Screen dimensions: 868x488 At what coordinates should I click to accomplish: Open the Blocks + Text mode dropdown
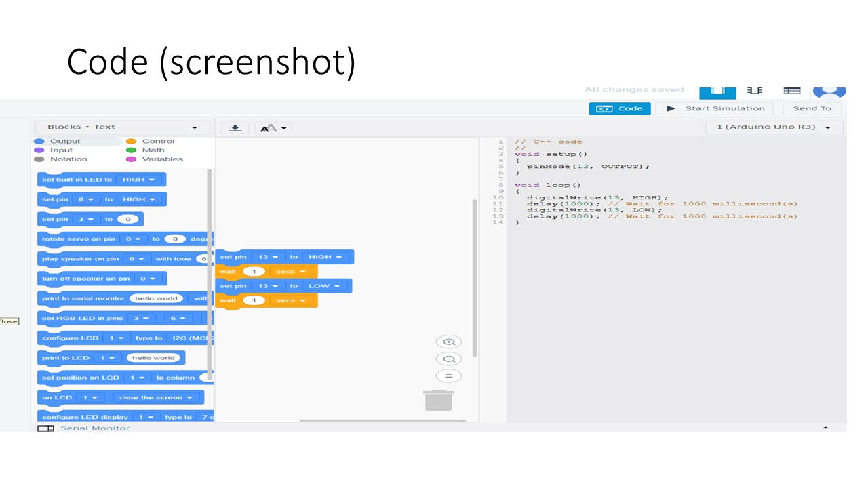(x=123, y=127)
